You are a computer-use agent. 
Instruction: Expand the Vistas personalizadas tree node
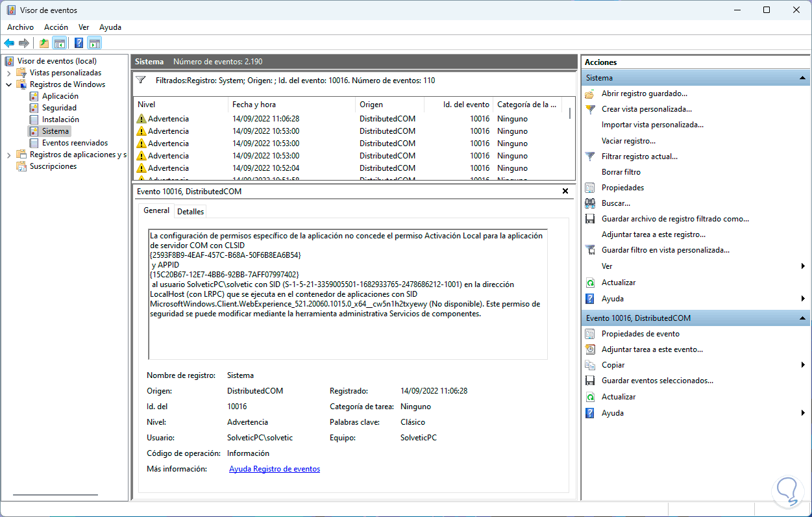coord(8,73)
